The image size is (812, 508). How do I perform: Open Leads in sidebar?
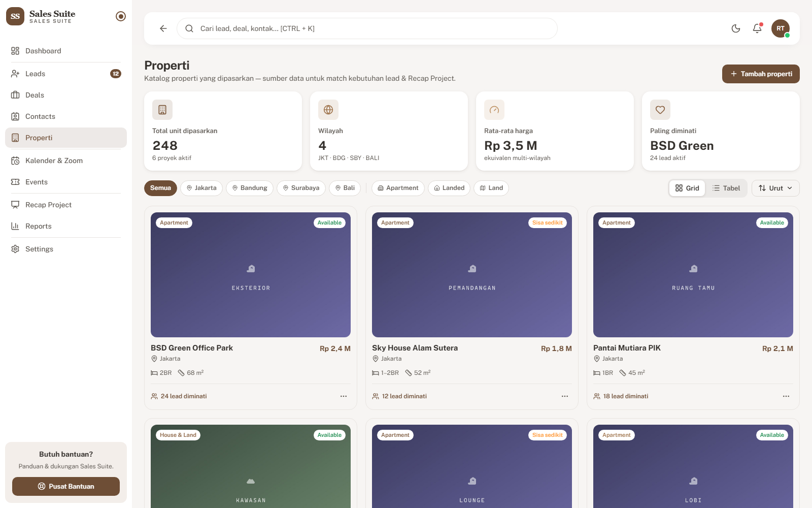(66, 74)
